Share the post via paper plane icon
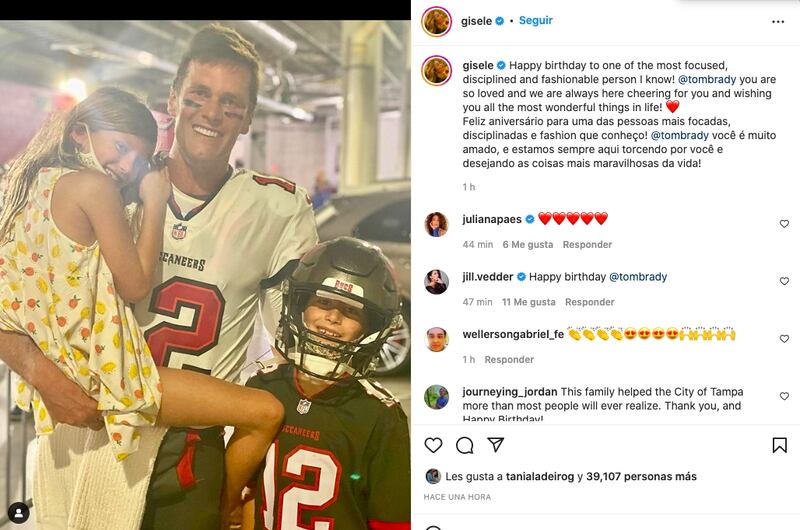Viewport: 800px width, 530px height. coord(495,445)
